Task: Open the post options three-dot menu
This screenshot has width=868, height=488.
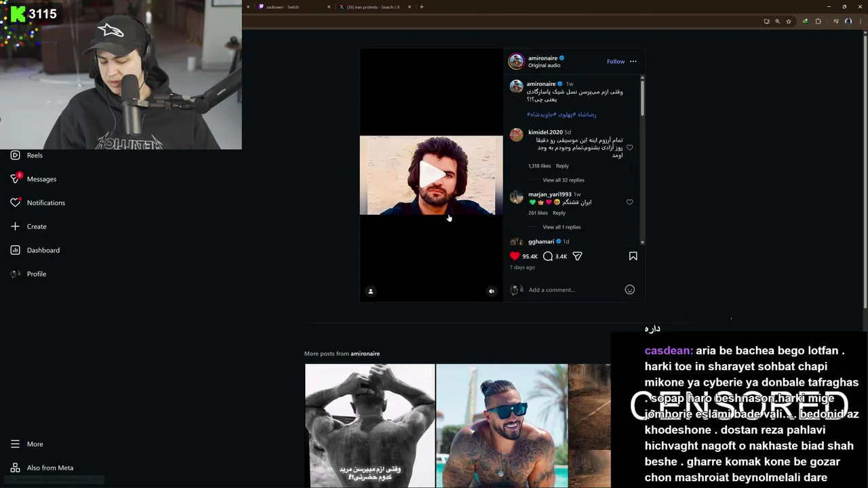Action: point(633,62)
